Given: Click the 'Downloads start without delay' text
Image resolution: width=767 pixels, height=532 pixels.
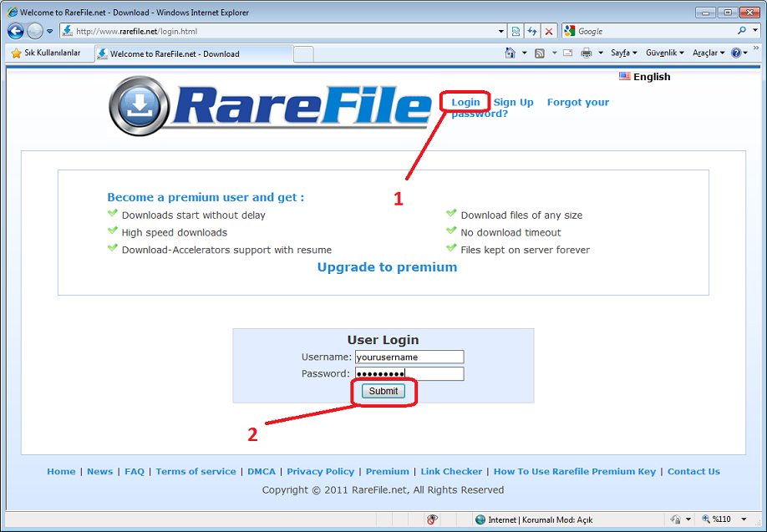Looking at the screenshot, I should point(193,215).
